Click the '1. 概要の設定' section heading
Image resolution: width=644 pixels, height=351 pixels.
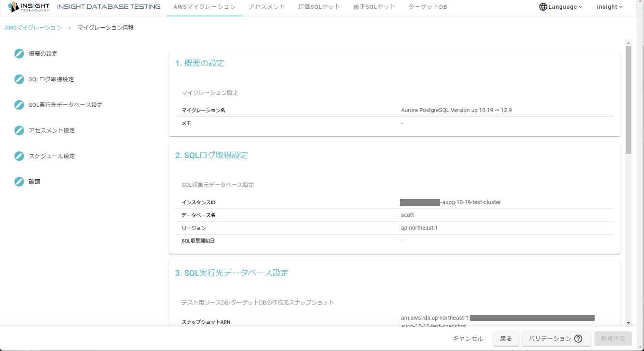(x=200, y=63)
